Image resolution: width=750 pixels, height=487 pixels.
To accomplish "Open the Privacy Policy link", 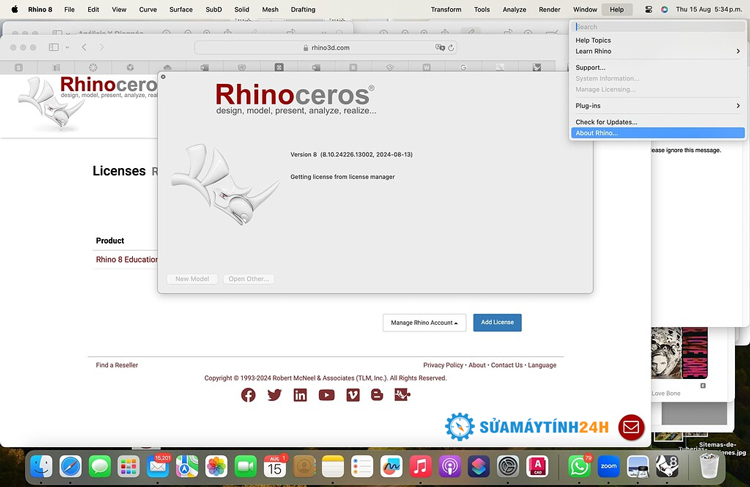I will tap(443, 365).
